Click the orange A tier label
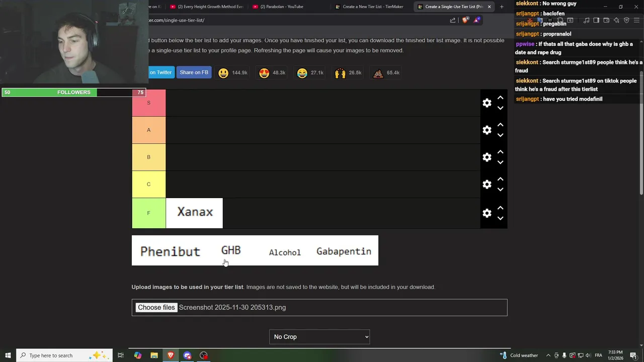The image size is (644, 362). pyautogui.click(x=148, y=130)
